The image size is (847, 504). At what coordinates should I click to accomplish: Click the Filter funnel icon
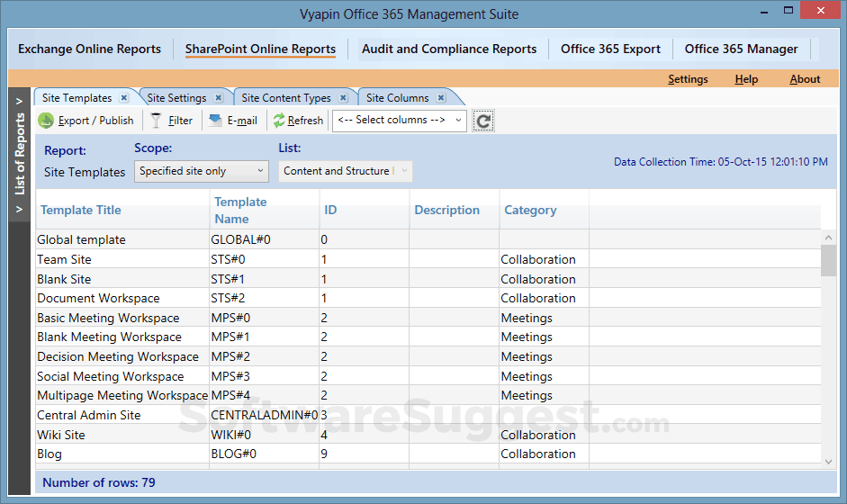157,121
